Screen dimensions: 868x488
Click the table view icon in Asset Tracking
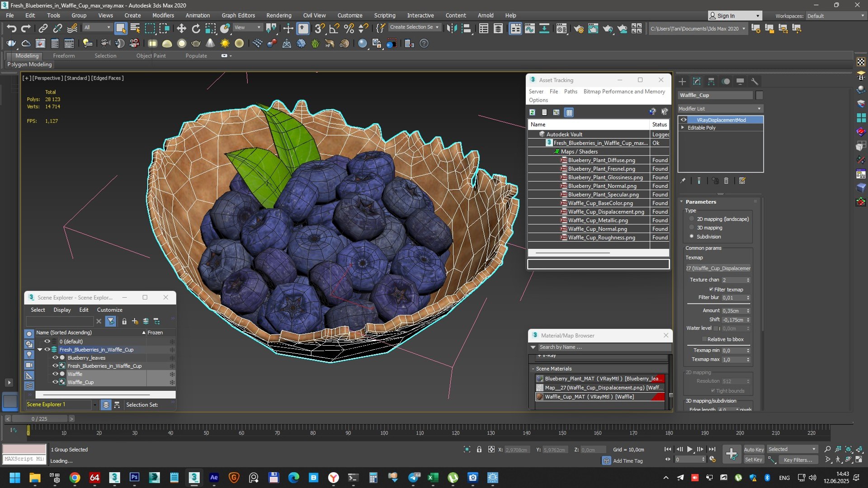pyautogui.click(x=569, y=112)
